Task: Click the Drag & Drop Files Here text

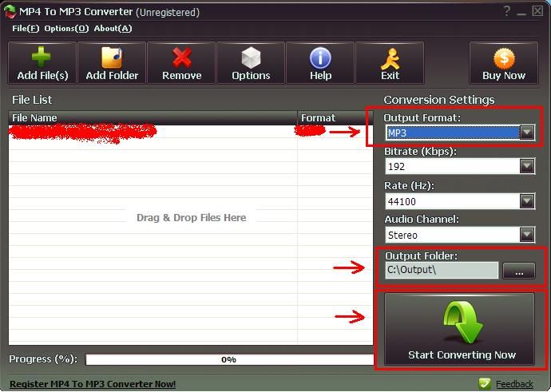Action: (191, 218)
